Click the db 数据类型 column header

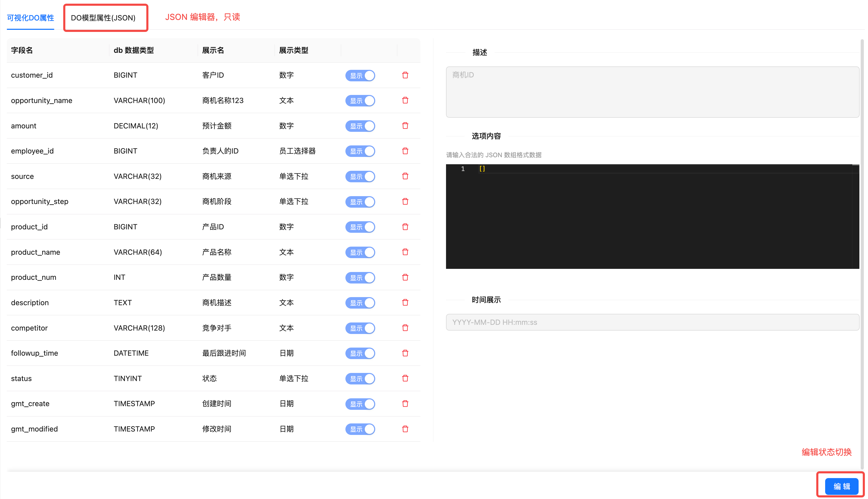[134, 50]
